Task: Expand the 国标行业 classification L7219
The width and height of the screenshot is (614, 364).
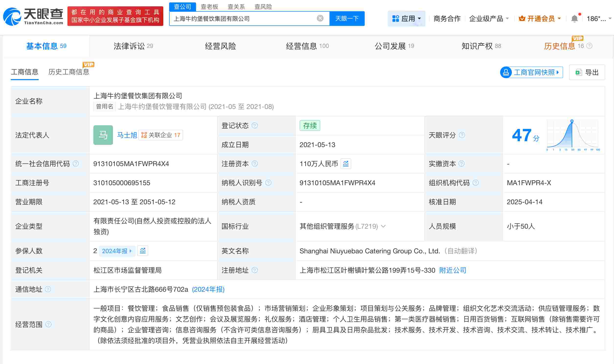Action: 383,226
